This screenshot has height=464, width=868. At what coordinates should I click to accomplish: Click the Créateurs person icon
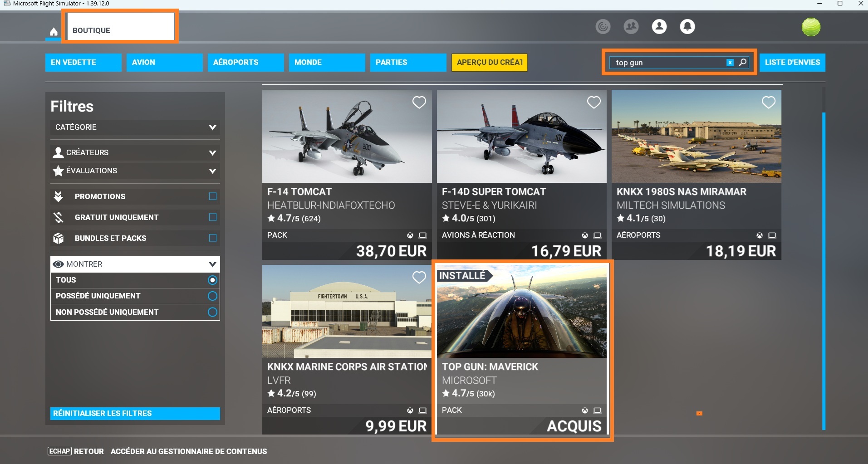(58, 152)
